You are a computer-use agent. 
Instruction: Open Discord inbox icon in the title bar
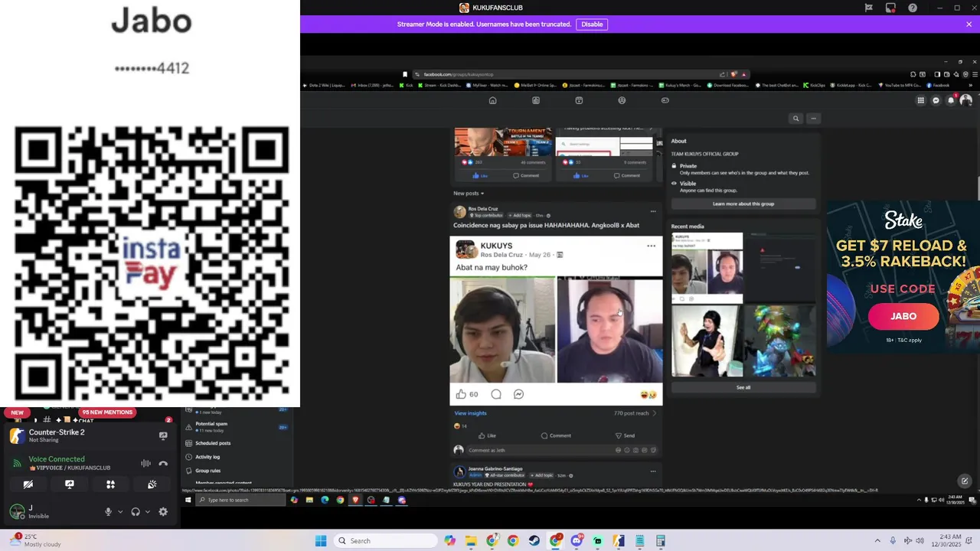(890, 8)
